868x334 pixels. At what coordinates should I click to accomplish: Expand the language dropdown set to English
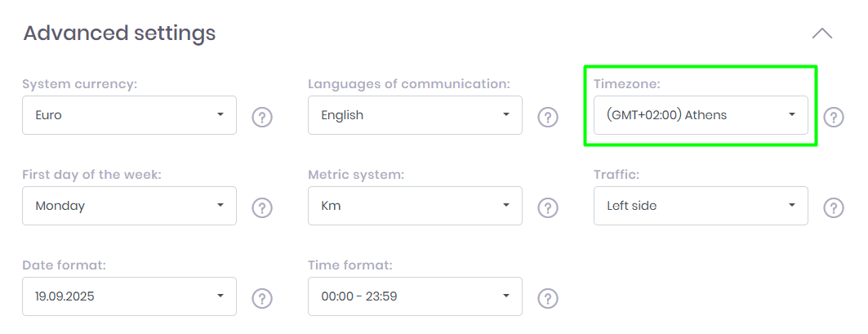[415, 115]
